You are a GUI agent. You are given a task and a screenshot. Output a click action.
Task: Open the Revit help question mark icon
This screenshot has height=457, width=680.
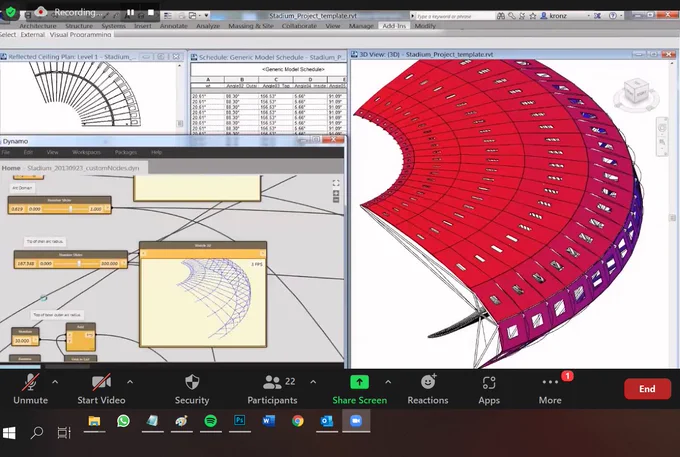click(x=613, y=16)
